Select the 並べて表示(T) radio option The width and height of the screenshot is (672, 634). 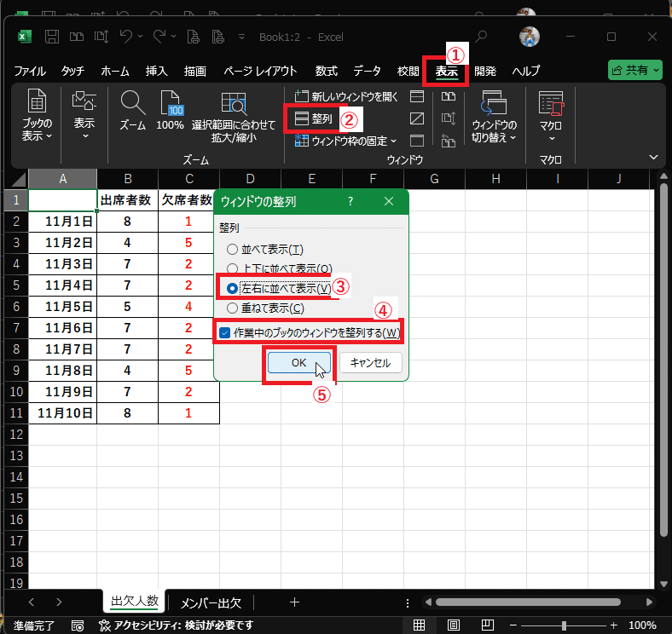coord(232,249)
